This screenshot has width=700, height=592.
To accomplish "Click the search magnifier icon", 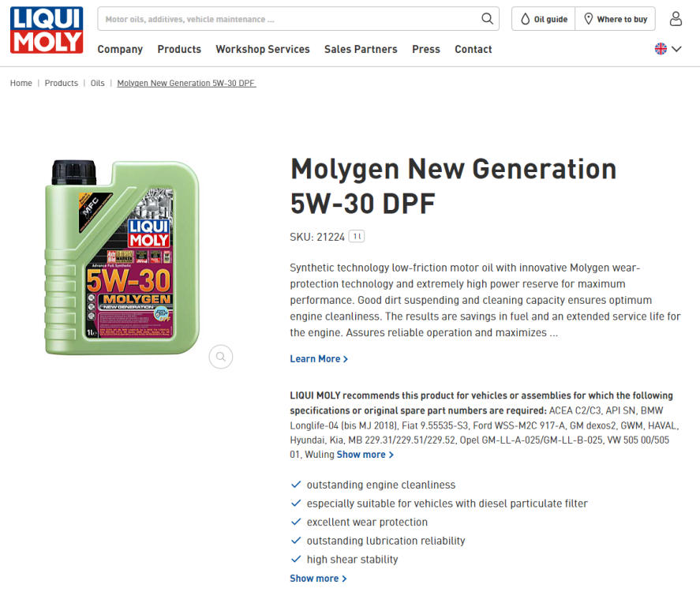I will click(487, 19).
